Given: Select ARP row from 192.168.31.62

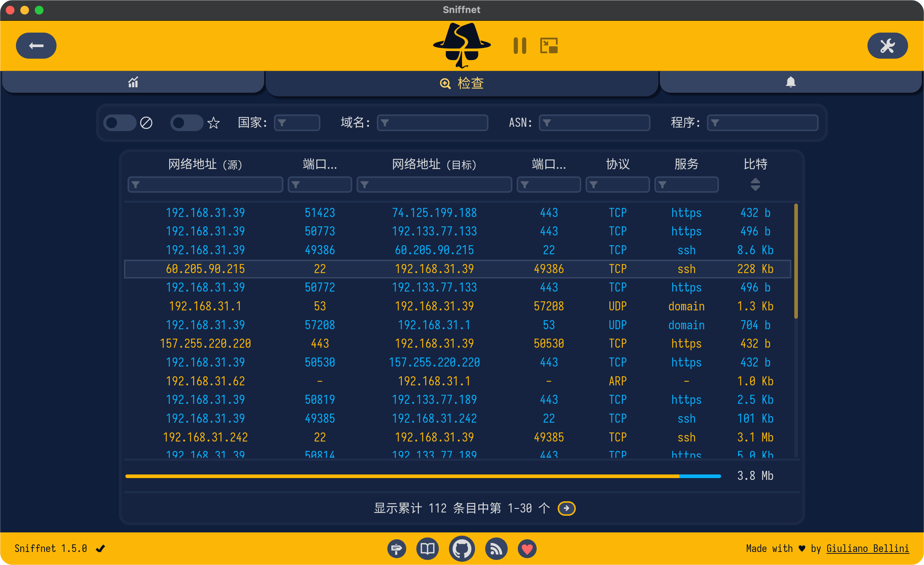Looking at the screenshot, I should (x=458, y=381).
